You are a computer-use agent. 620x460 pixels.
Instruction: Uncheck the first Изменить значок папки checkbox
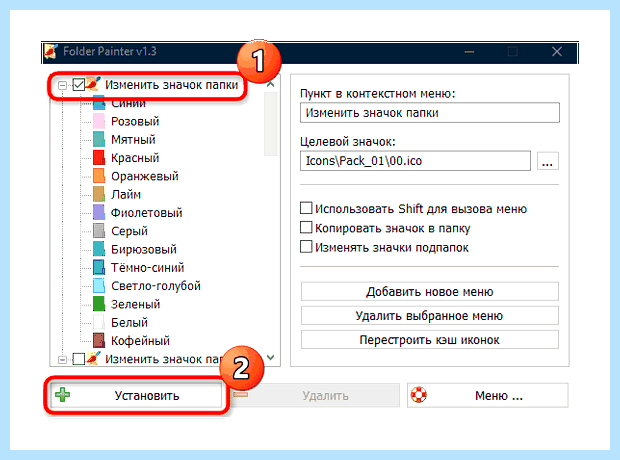(x=79, y=85)
